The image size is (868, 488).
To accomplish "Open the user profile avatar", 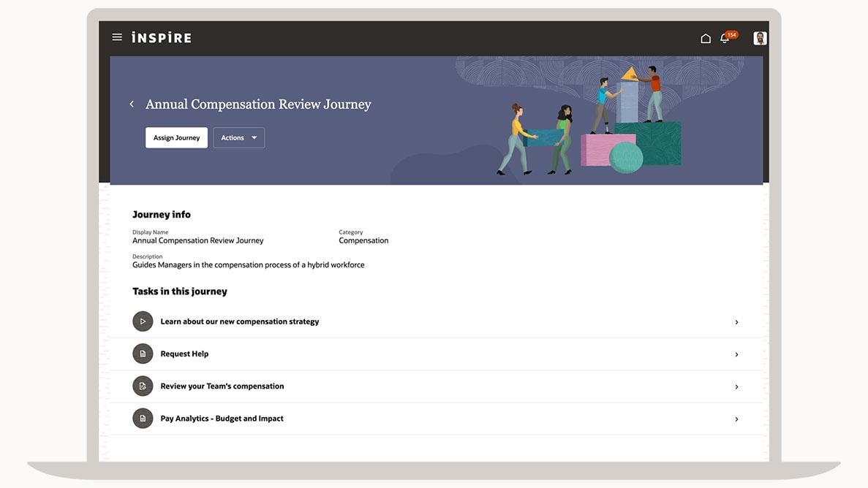I will (x=760, y=38).
